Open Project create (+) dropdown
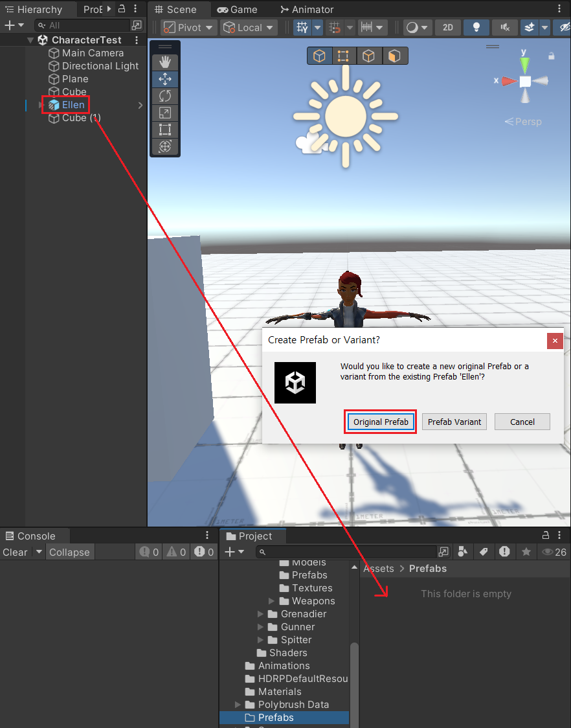The height and width of the screenshot is (728, 571). [234, 552]
